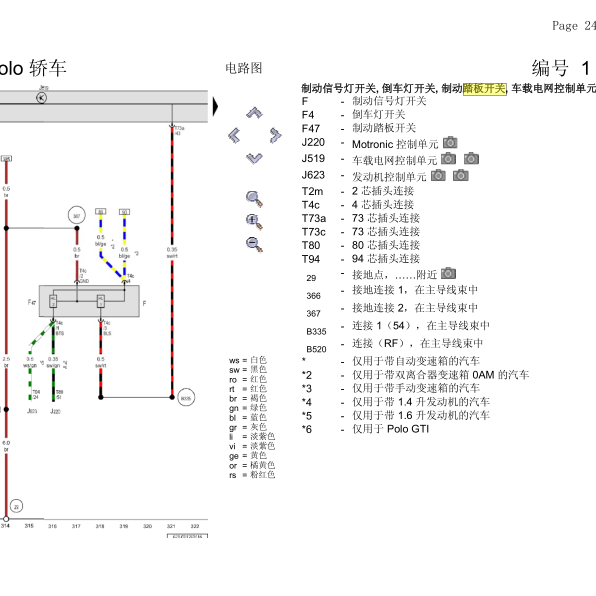Viewport: 596px width, 596px height.
Task: Select legend entry J220
Action: pyautogui.click(x=313, y=143)
